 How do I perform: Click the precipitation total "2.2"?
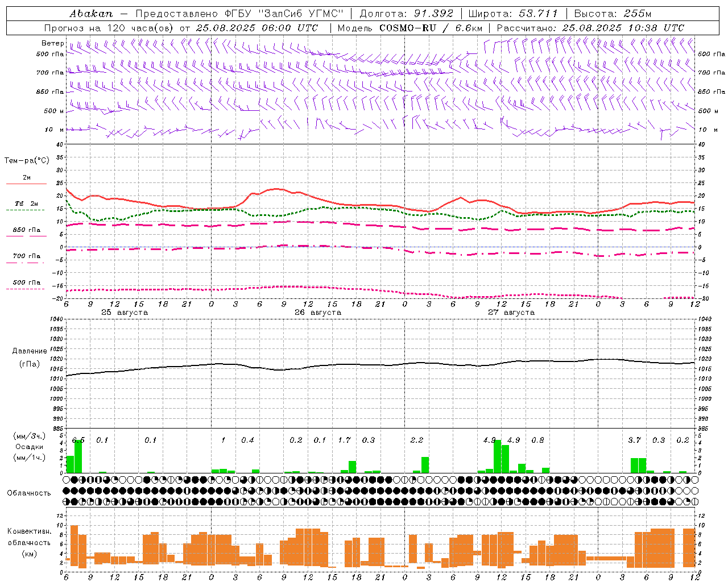pos(417,440)
